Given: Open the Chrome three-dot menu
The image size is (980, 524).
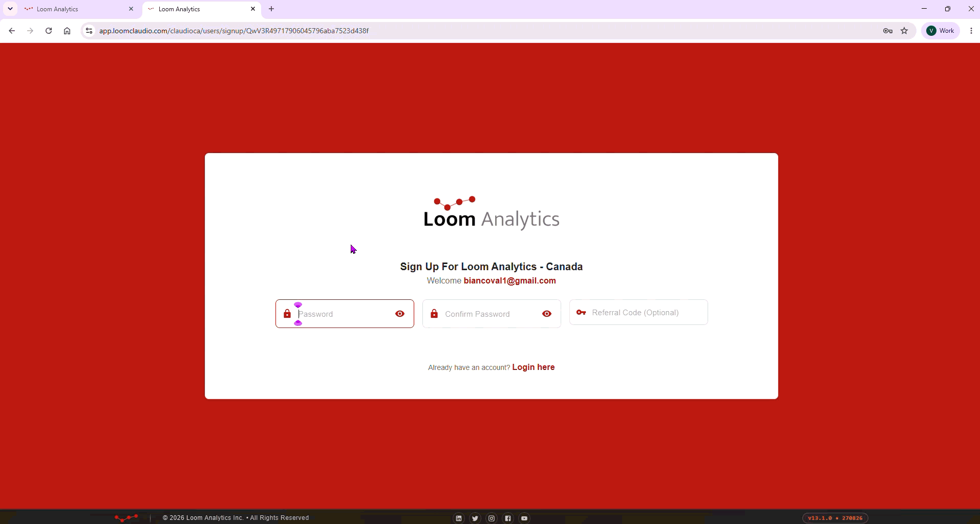Looking at the screenshot, I should click(971, 31).
